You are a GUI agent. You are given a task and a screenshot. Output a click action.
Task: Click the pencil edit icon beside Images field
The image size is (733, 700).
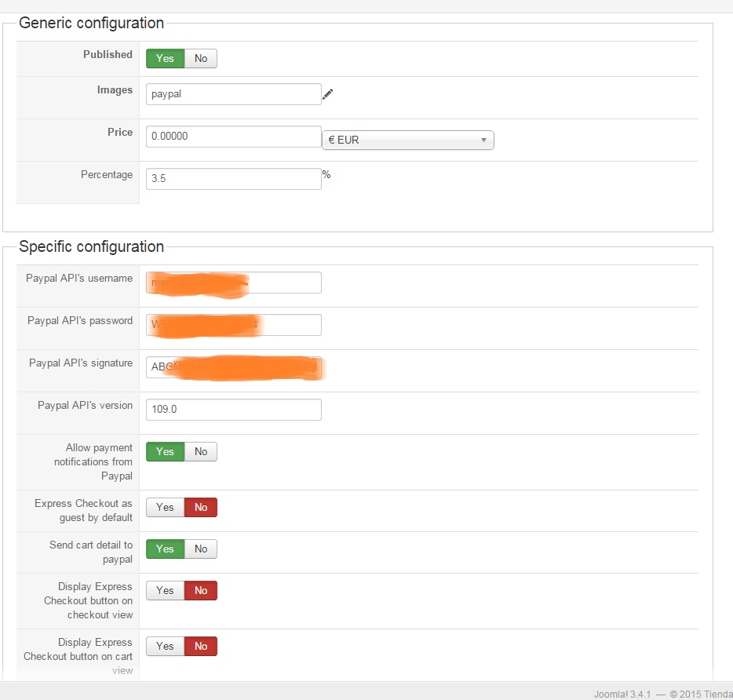pos(328,94)
